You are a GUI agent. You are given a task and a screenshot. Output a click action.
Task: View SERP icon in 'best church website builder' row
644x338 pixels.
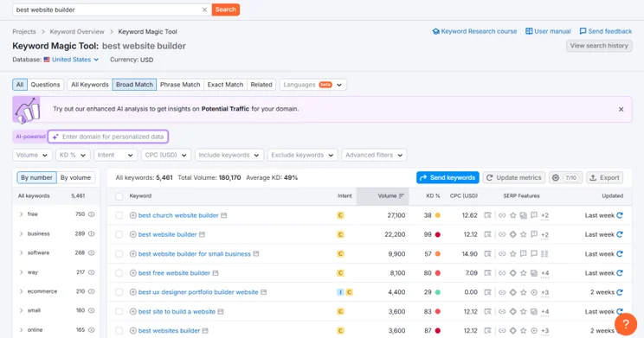(487, 215)
